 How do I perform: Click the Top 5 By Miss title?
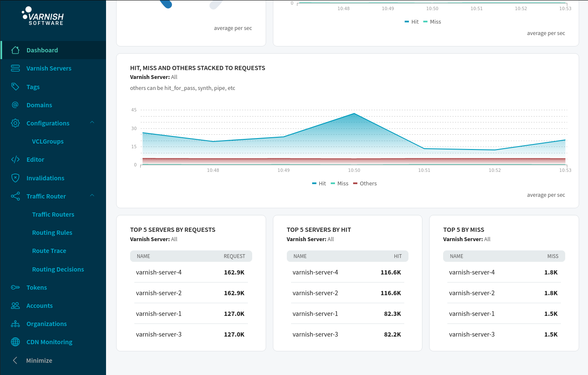464,230
